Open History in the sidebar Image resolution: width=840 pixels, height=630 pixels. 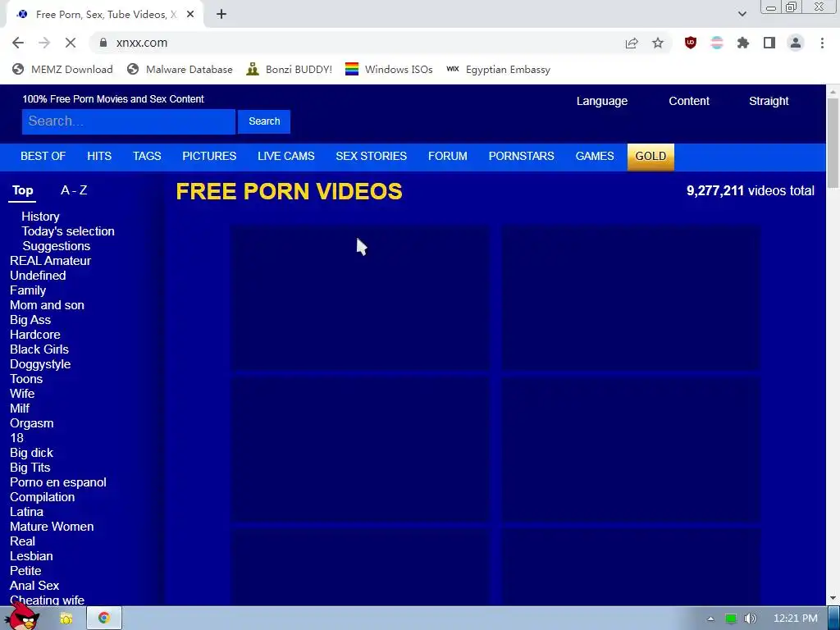(40, 217)
